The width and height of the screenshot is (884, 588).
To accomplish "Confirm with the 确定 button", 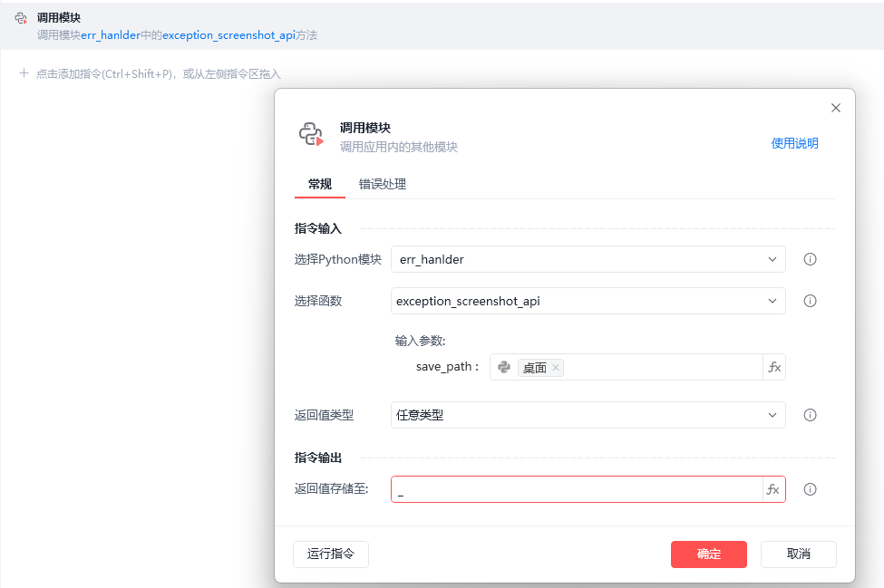I will point(709,554).
